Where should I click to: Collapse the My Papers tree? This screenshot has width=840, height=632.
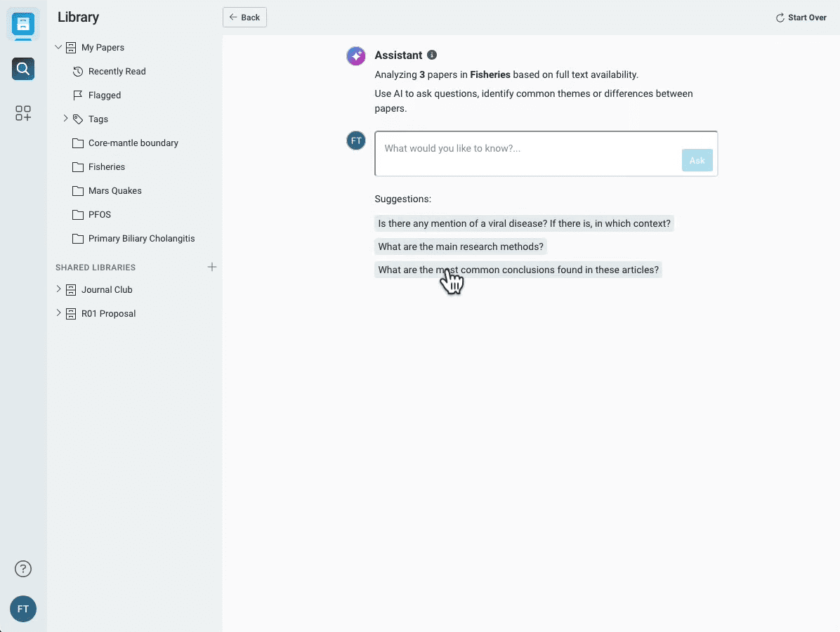click(x=58, y=47)
